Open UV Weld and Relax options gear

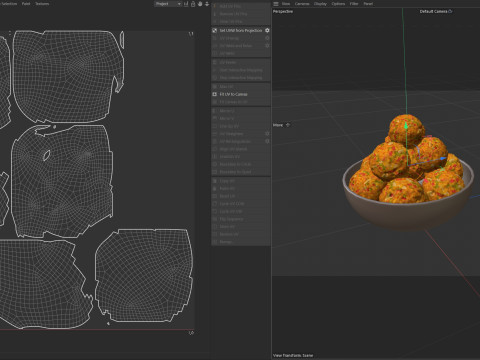(267, 46)
